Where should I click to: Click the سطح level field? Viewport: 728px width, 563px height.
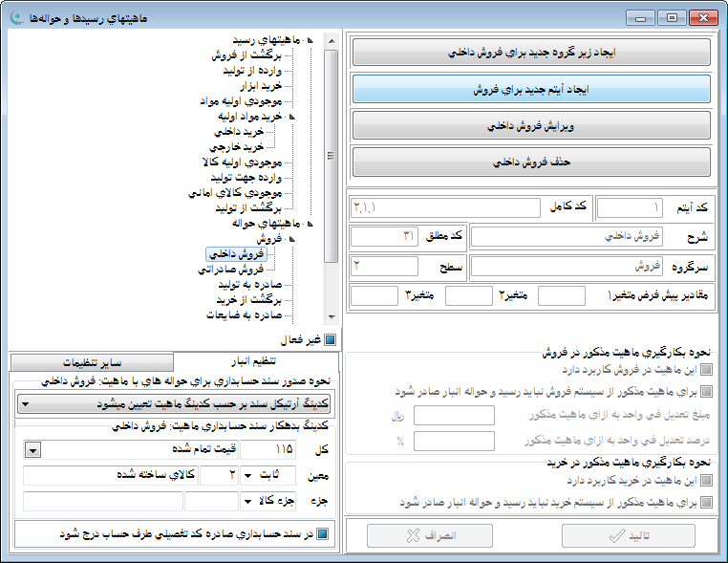pyautogui.click(x=384, y=267)
